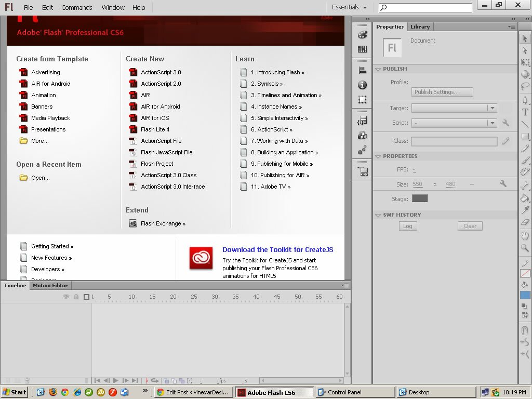Choose the 3D Rotation tool
This screenshot has width=532, height=399.
525,74
